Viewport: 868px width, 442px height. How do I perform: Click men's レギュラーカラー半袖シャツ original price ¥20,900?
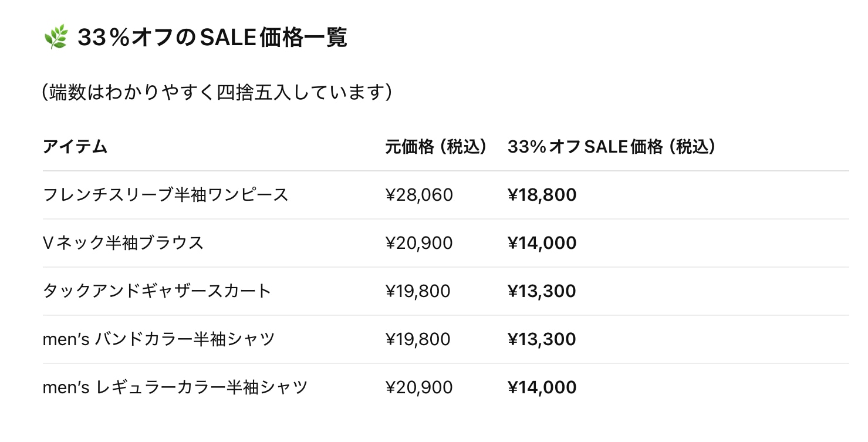[x=419, y=387]
